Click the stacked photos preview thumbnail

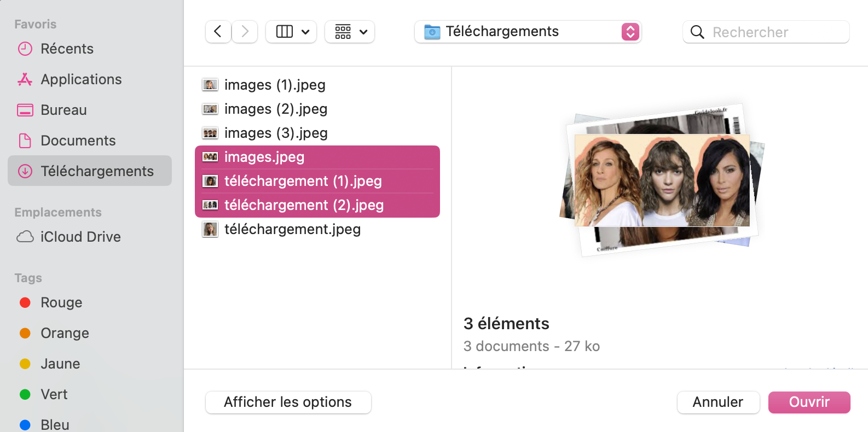click(x=662, y=180)
